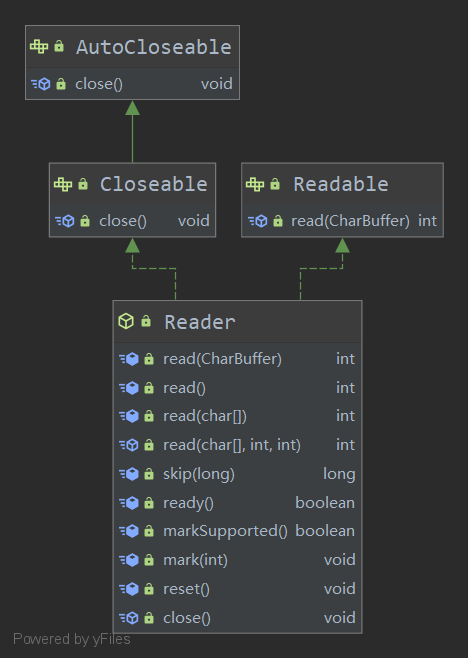Select close() method in Closeable node

[123, 221]
